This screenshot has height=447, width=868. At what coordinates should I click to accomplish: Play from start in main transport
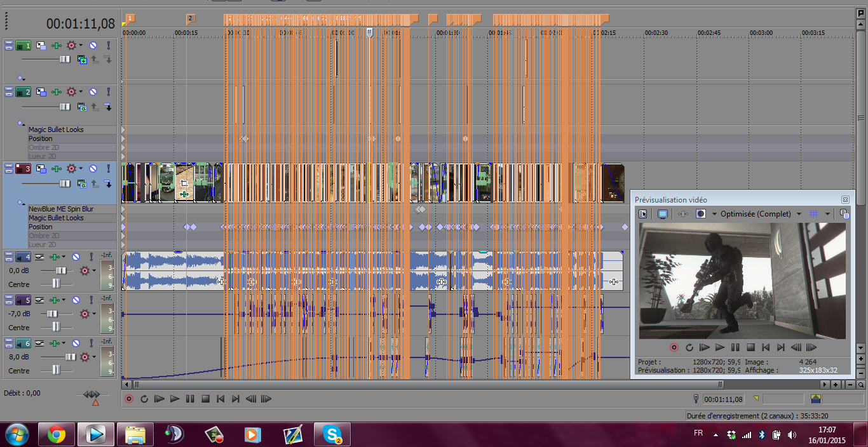click(159, 399)
